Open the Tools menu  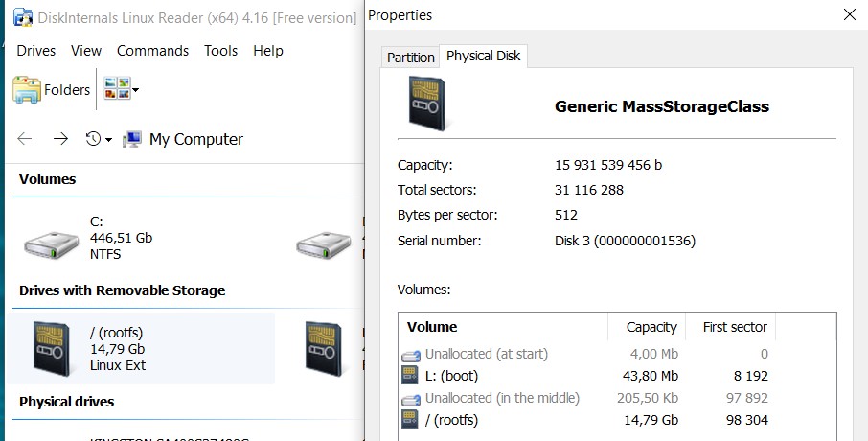pos(220,51)
